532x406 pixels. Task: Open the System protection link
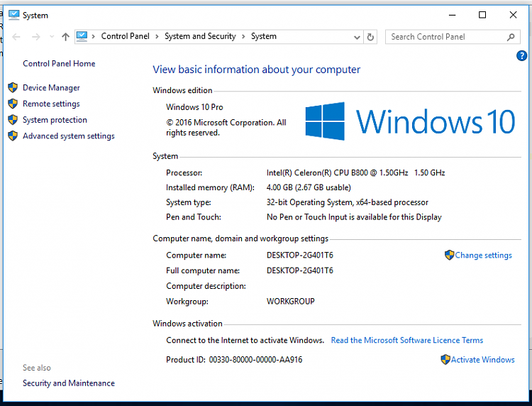(55, 119)
